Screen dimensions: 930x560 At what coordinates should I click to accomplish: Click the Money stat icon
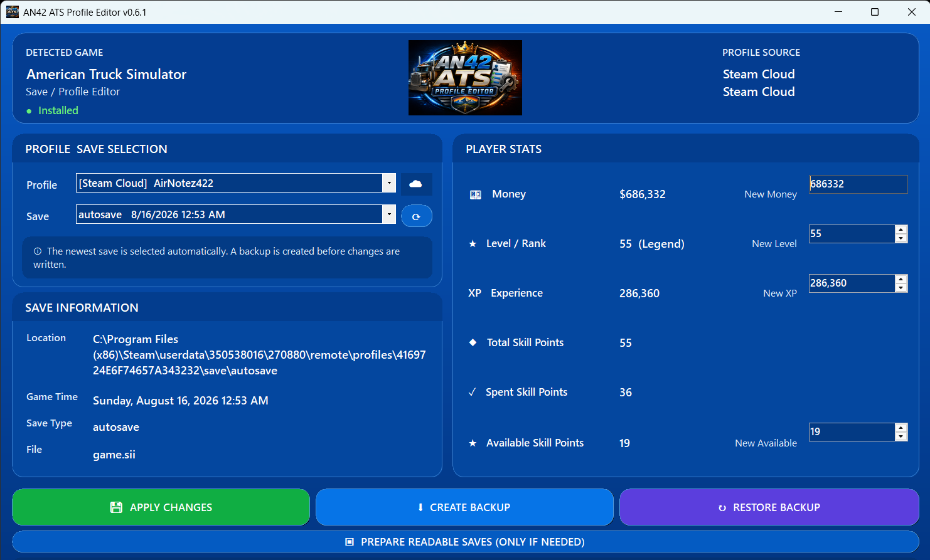476,194
